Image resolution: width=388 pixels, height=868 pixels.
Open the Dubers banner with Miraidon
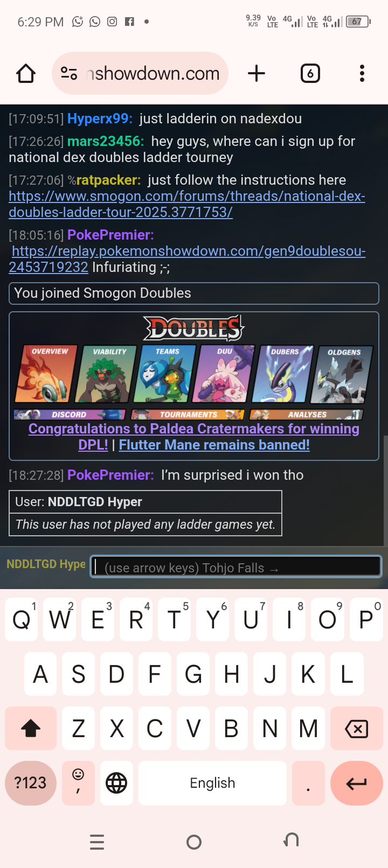(282, 374)
